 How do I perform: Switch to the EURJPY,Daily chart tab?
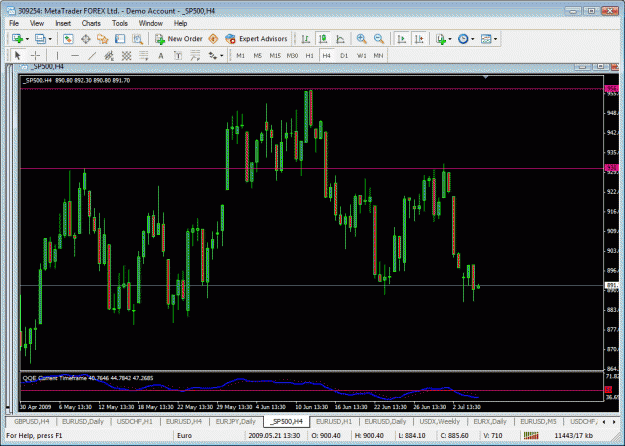tap(236, 421)
